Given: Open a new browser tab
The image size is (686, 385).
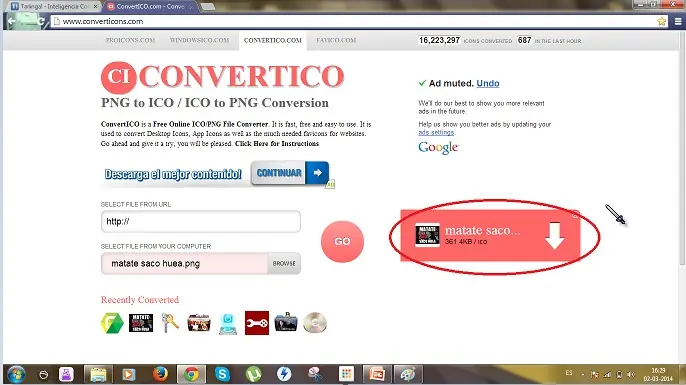Looking at the screenshot, I should pos(207,7).
